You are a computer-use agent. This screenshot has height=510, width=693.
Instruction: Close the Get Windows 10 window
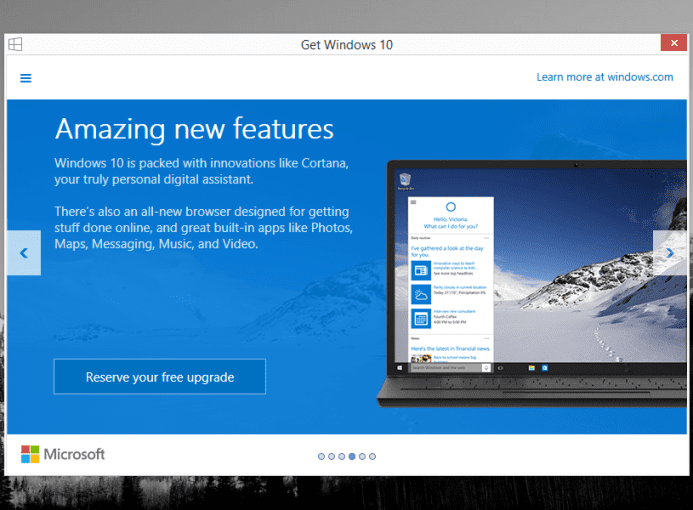point(674,43)
